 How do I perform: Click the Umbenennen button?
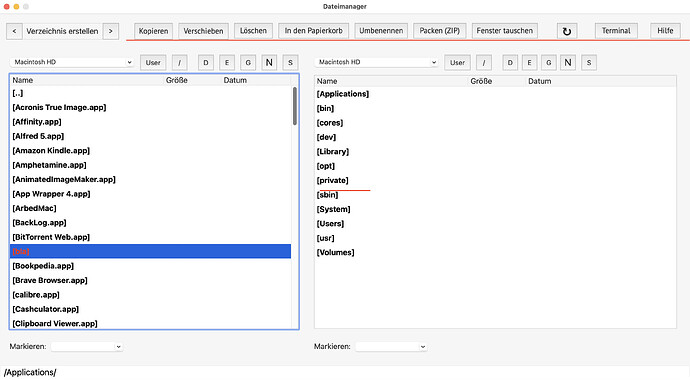(381, 31)
